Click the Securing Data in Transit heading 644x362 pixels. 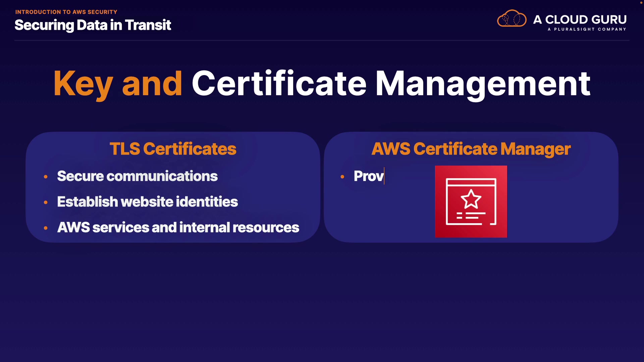click(x=93, y=25)
